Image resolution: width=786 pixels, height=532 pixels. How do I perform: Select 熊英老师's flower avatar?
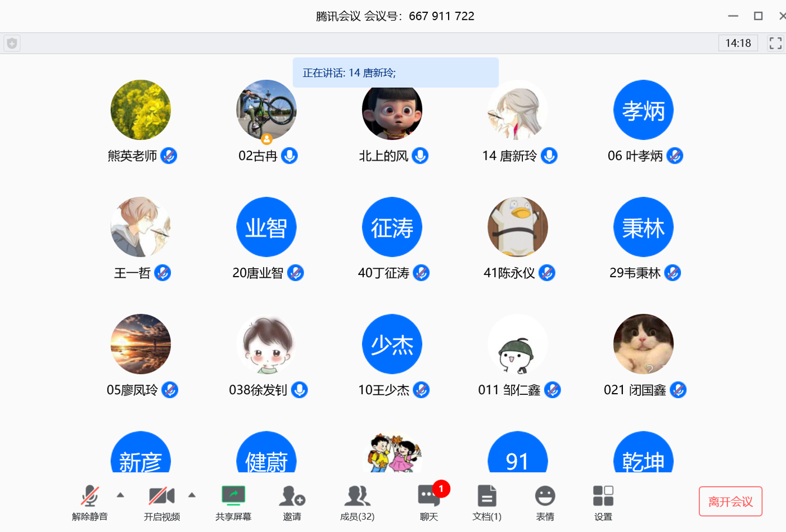click(x=141, y=110)
